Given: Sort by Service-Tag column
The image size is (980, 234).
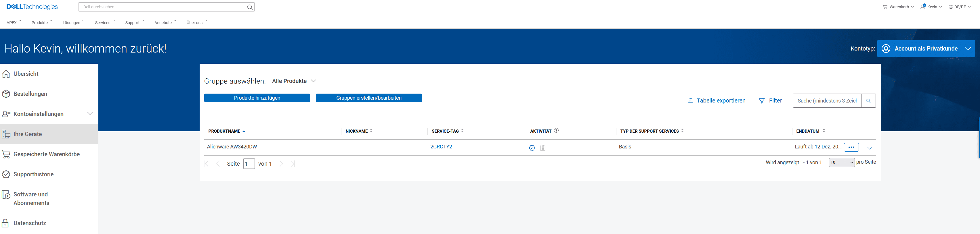Looking at the screenshot, I should click(448, 131).
